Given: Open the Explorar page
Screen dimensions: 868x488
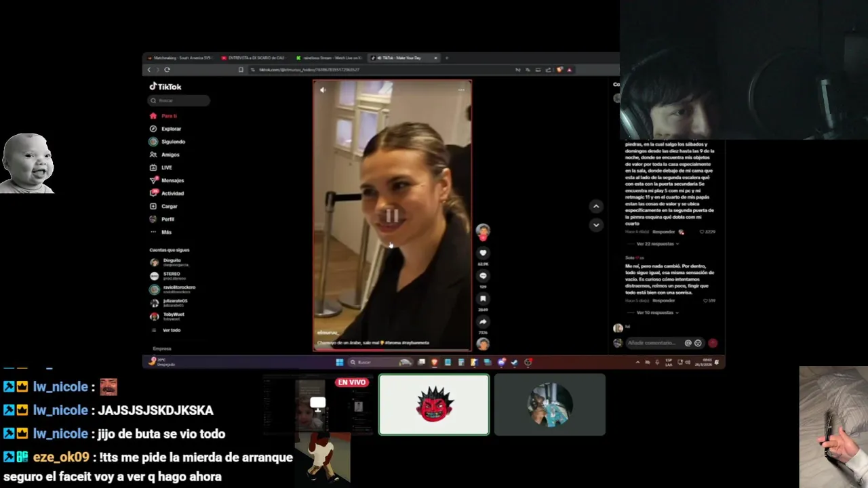Looking at the screenshot, I should (165, 129).
